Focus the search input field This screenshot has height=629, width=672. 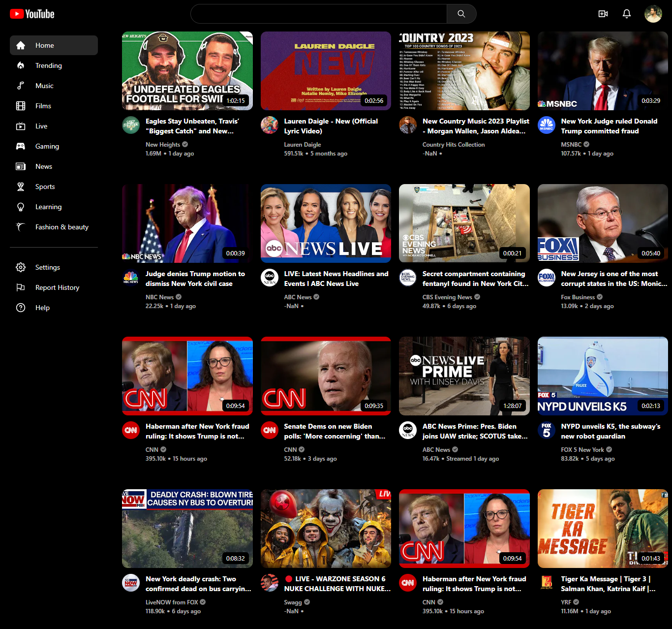tap(319, 14)
